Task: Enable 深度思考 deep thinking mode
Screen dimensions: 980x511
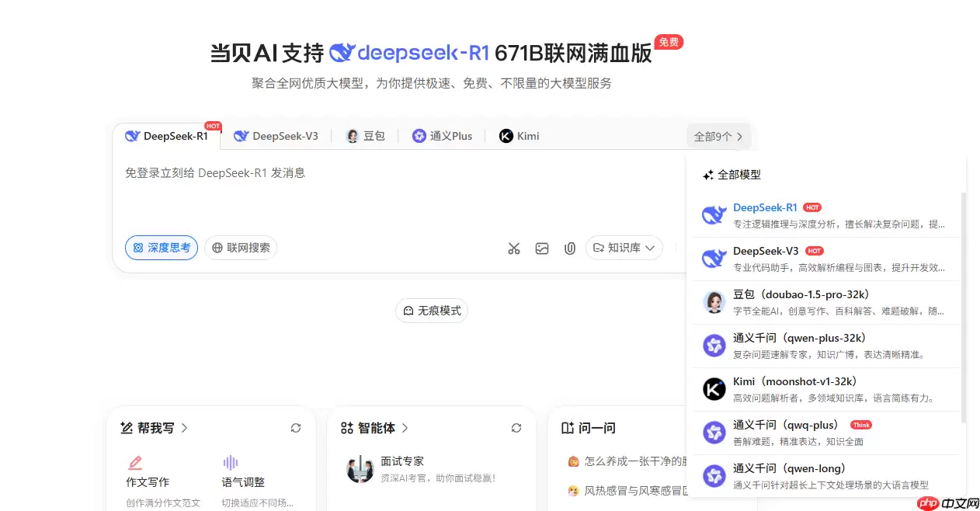Action: click(x=161, y=247)
